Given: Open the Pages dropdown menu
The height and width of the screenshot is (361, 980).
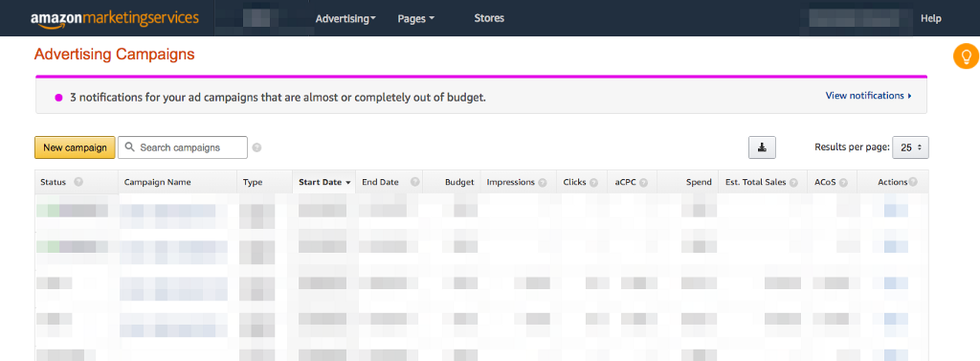Looking at the screenshot, I should (415, 19).
